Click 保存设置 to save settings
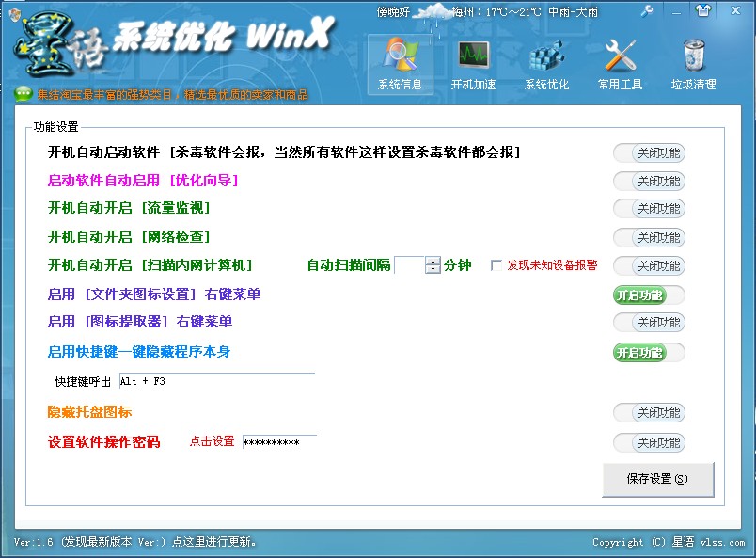Viewport: 756px width, 558px height. tap(658, 480)
